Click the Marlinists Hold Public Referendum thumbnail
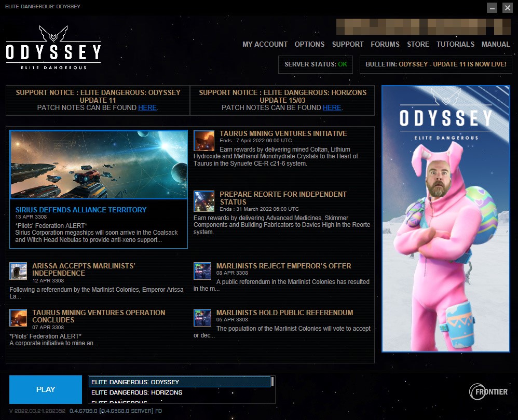The image size is (518, 420). pyautogui.click(x=202, y=318)
